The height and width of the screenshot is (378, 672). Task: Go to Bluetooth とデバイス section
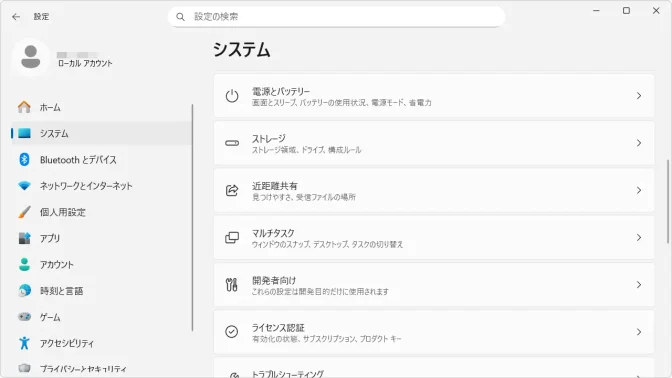78,160
